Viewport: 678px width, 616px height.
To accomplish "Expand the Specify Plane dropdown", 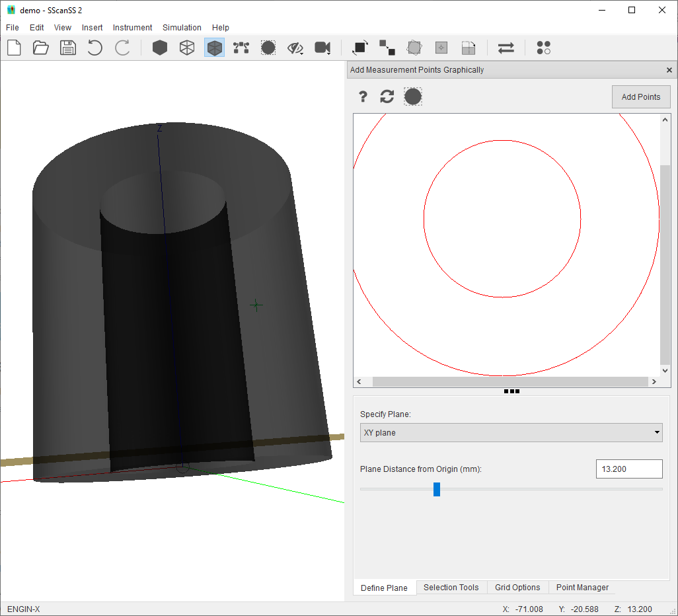I will pos(511,433).
